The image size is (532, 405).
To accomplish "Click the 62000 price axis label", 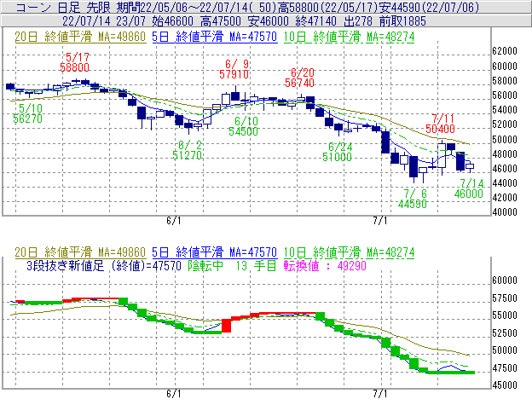I will (x=505, y=51).
